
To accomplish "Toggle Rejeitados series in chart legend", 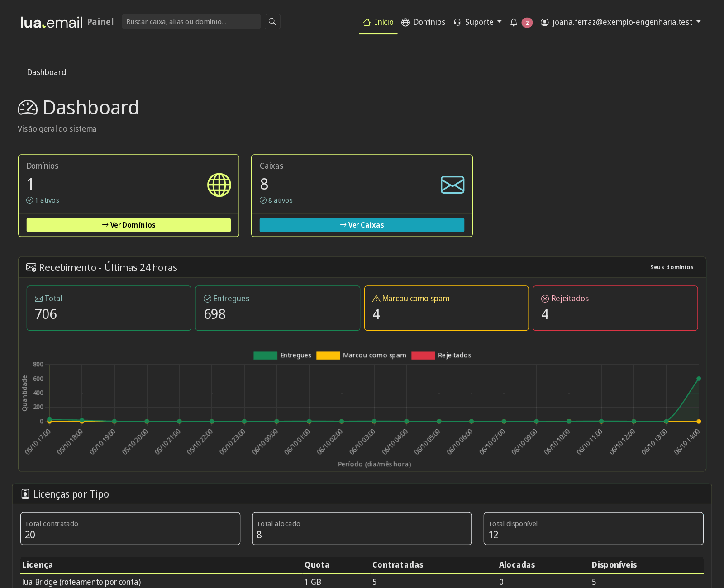I will 441,355.
